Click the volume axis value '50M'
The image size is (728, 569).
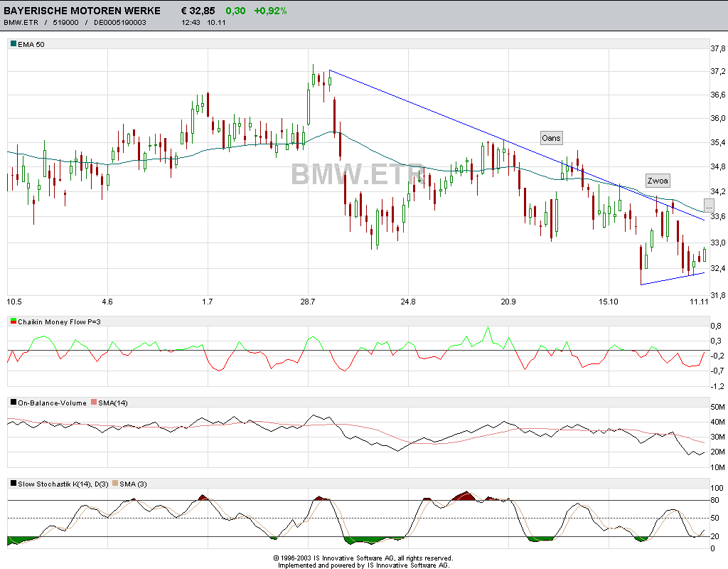point(718,408)
